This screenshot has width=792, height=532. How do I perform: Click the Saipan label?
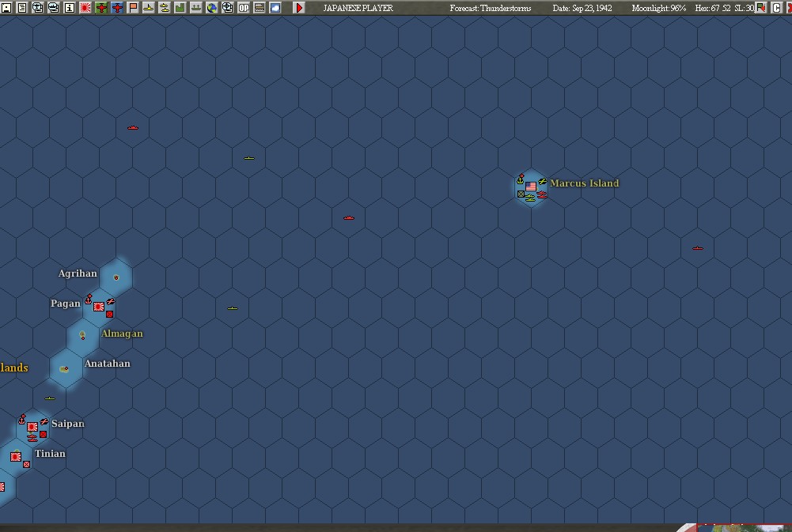click(68, 424)
